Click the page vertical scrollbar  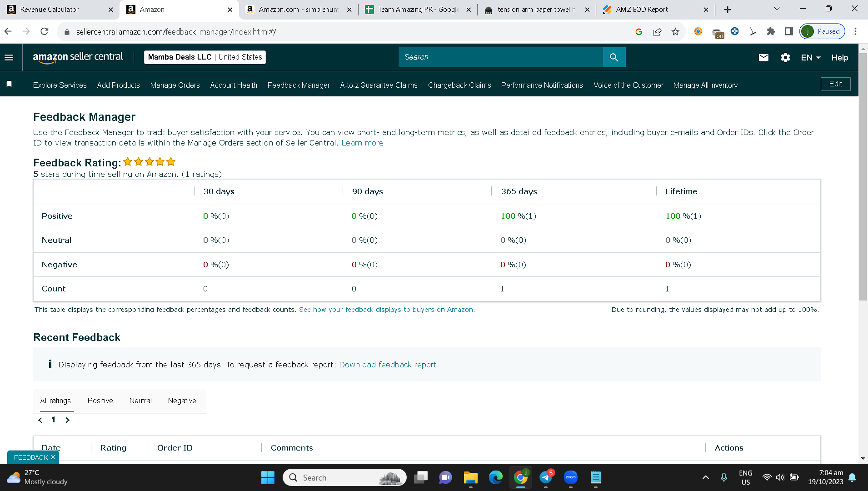tap(863, 177)
